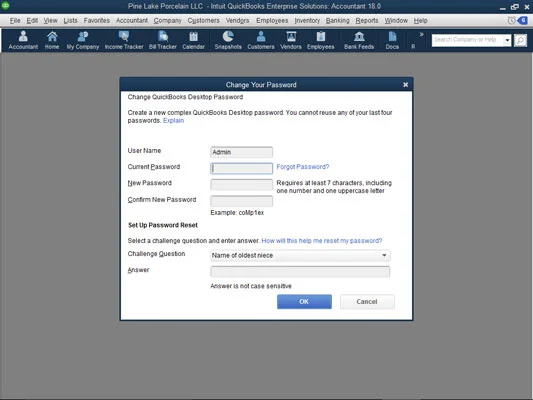Click the blue notification badge icon
Viewport: 533px width, 400px height.
(522, 21)
